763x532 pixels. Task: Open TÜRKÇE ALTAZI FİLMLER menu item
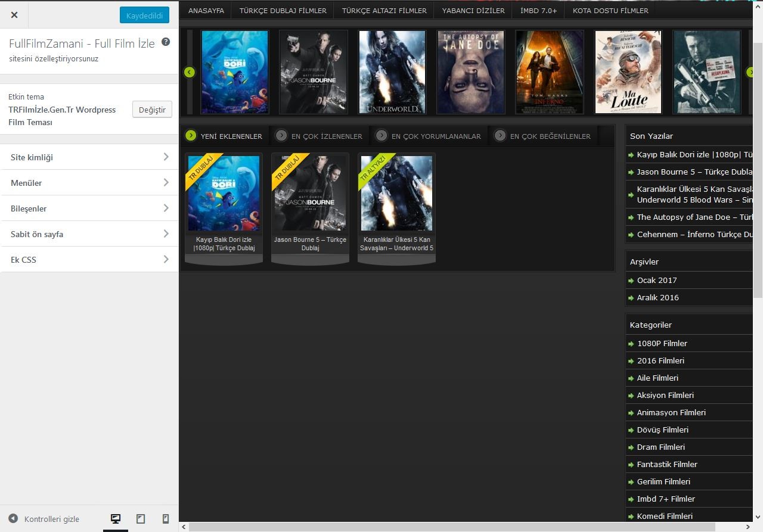[x=384, y=11]
